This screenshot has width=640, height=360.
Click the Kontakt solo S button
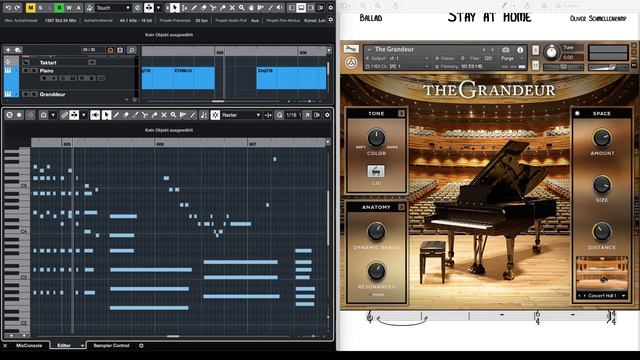[536, 50]
